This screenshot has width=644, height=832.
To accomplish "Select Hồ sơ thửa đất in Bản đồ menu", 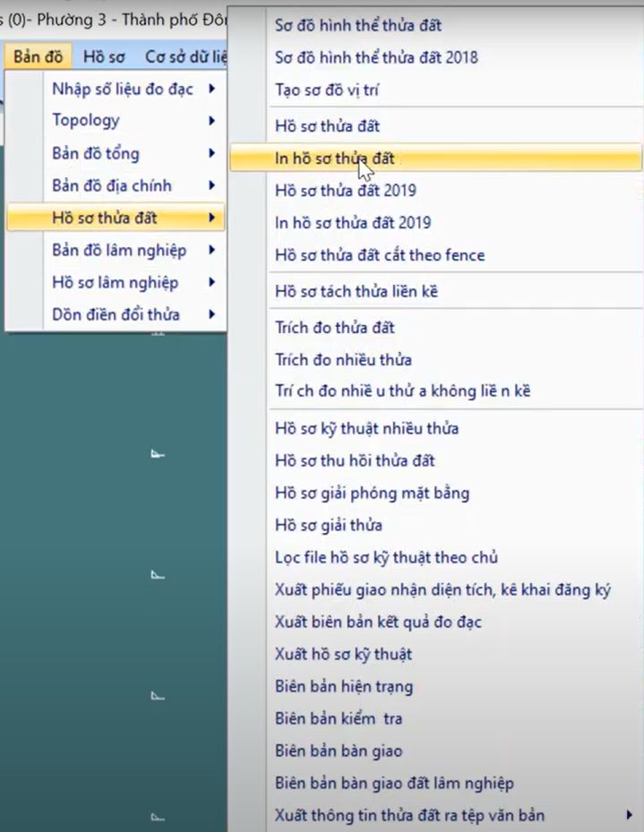I will [x=116, y=218].
